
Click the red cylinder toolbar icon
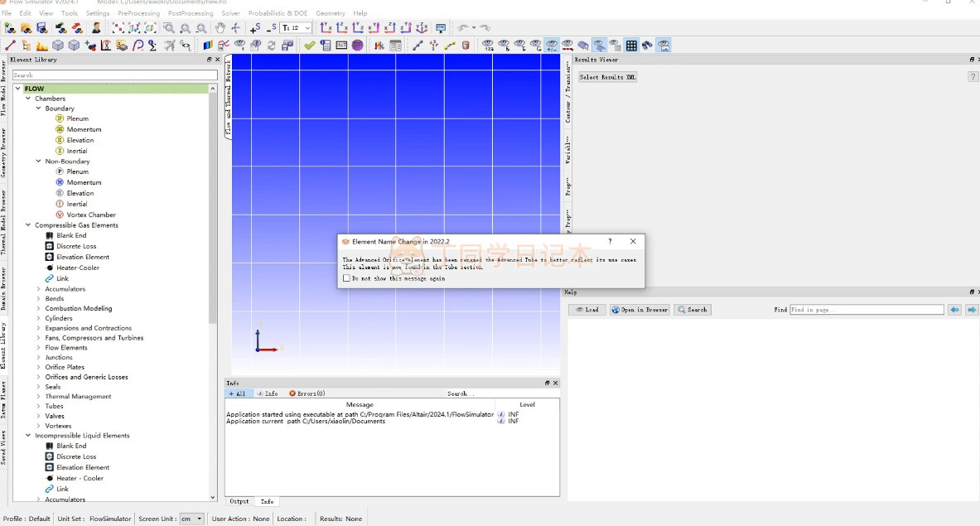click(466, 46)
